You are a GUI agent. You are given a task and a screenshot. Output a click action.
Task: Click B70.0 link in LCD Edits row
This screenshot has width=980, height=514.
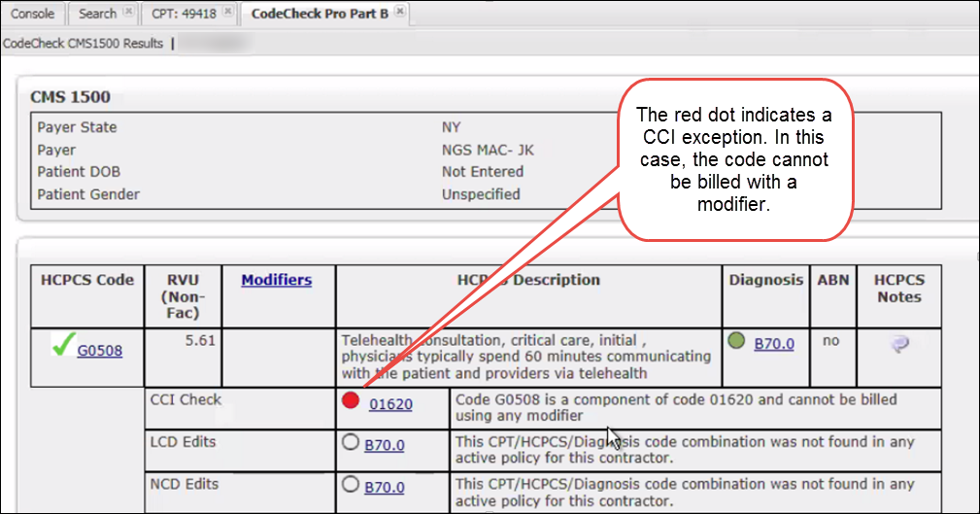point(384,446)
